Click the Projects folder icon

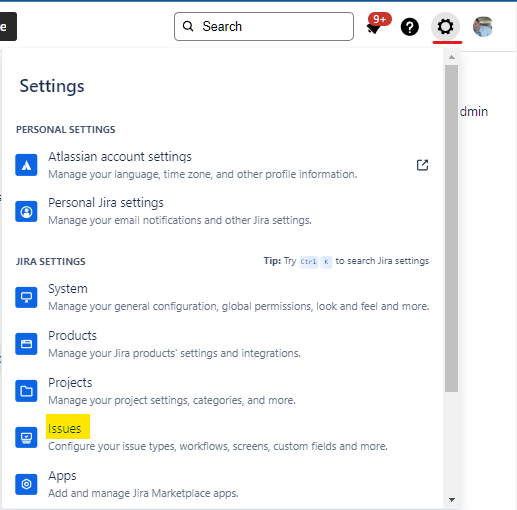click(x=26, y=391)
